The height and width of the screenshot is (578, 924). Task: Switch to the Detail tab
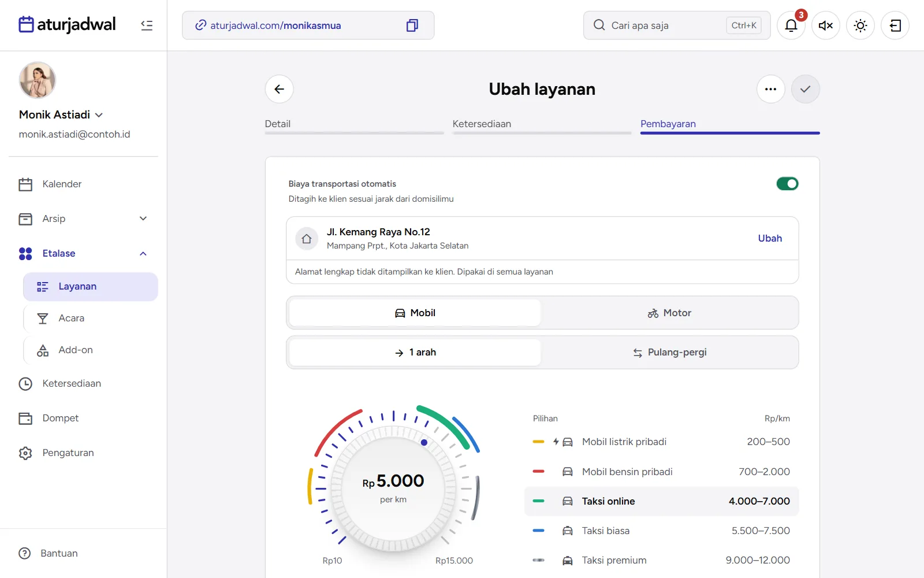[x=354, y=125]
